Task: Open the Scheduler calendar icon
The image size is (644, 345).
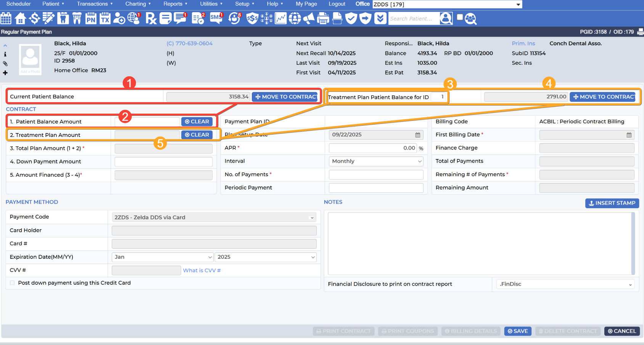Action: tap(6, 18)
